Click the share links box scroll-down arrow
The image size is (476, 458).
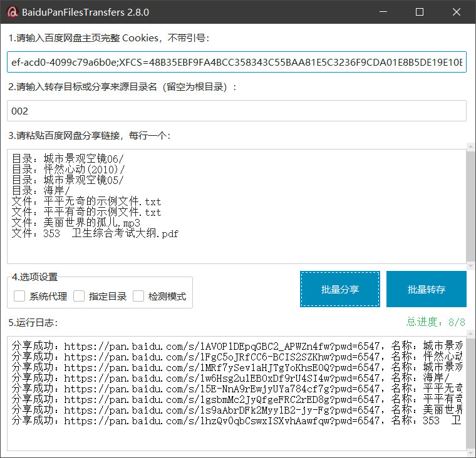[x=471, y=266]
